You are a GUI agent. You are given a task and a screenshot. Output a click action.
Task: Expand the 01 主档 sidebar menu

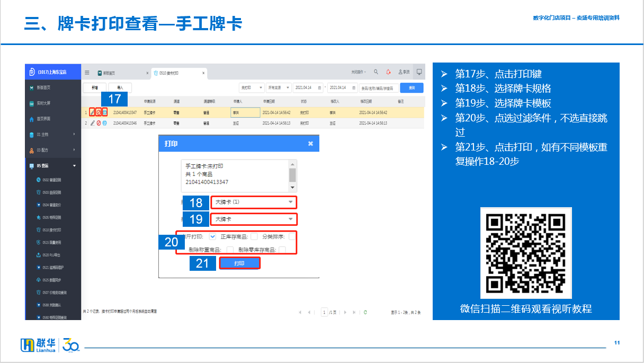(53, 135)
